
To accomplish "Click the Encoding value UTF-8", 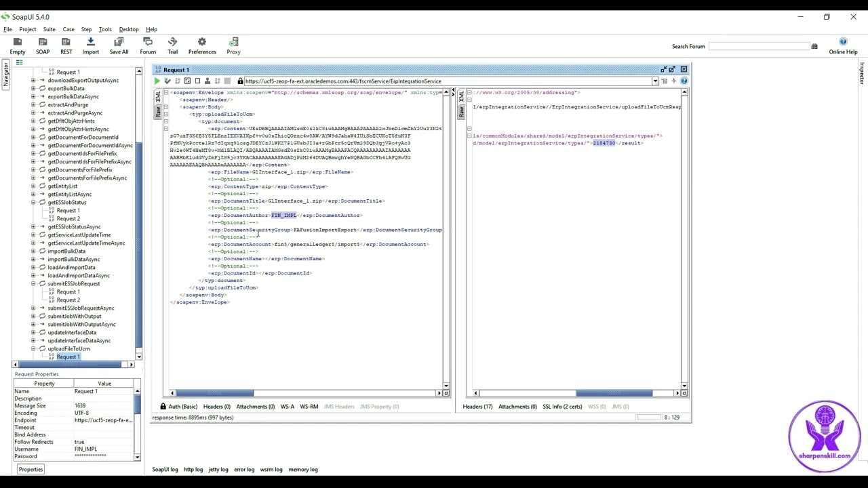I will pyautogui.click(x=103, y=413).
